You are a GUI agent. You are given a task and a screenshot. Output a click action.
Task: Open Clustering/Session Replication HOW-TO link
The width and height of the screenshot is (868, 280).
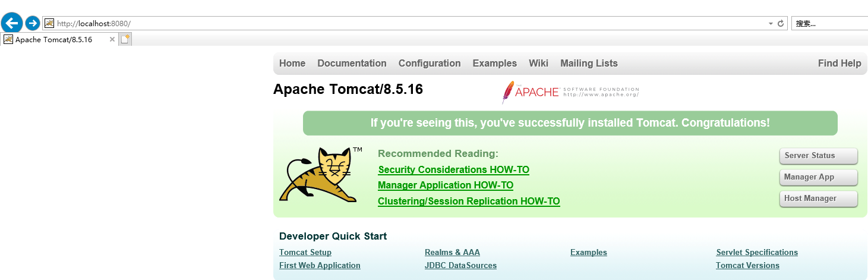[469, 201]
